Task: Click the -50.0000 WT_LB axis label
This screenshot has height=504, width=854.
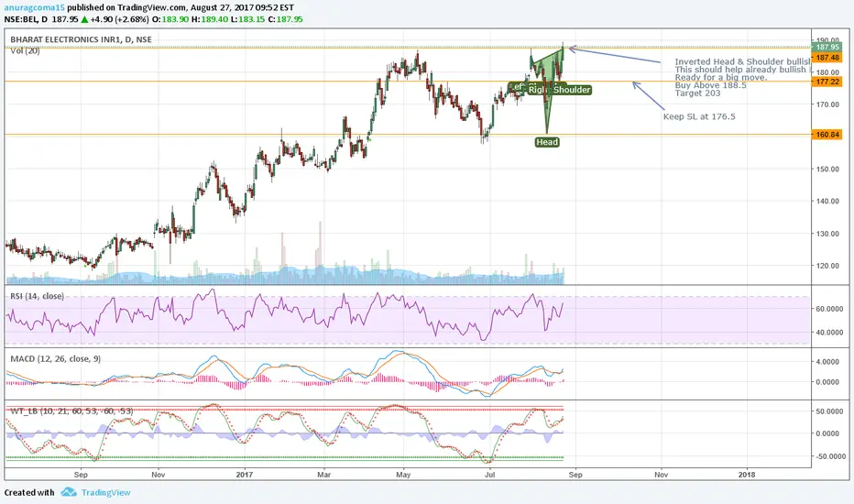Action: [828, 456]
